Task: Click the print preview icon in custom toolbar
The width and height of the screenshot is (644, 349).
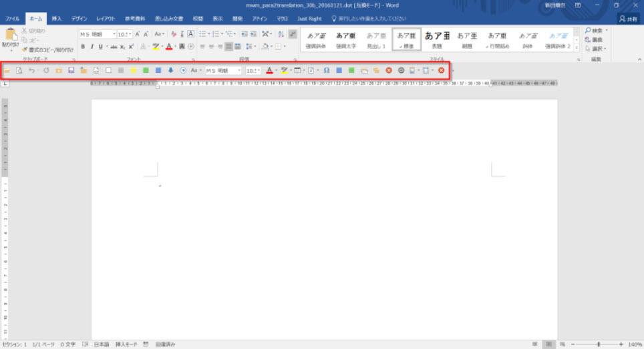Action: pos(19,70)
